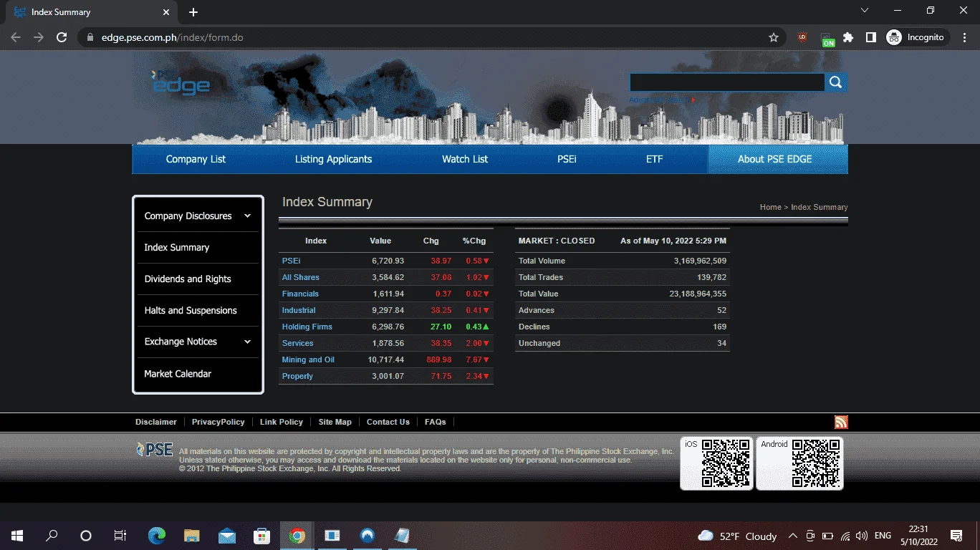
Task: Open the RSS feed icon
Action: tap(841, 423)
